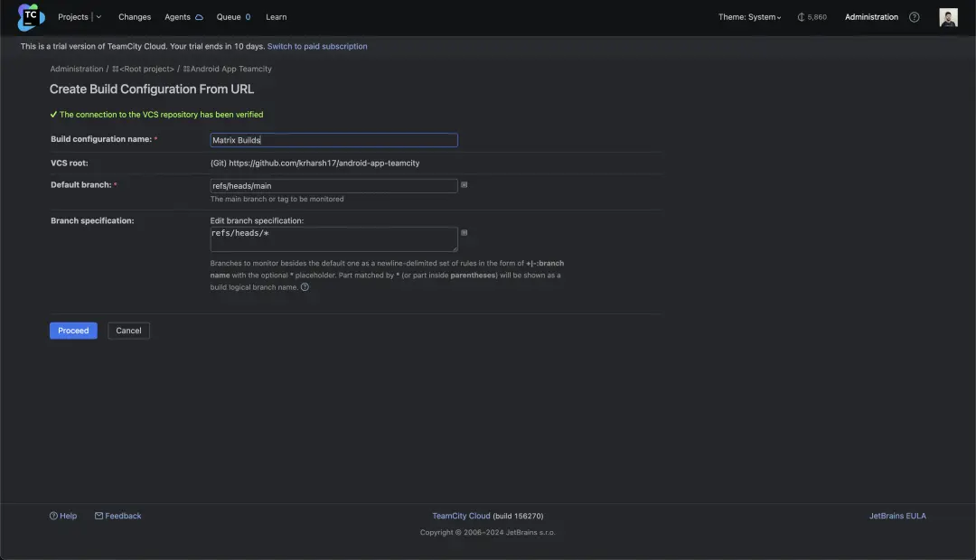Open the help question mark icon in header

click(x=915, y=17)
